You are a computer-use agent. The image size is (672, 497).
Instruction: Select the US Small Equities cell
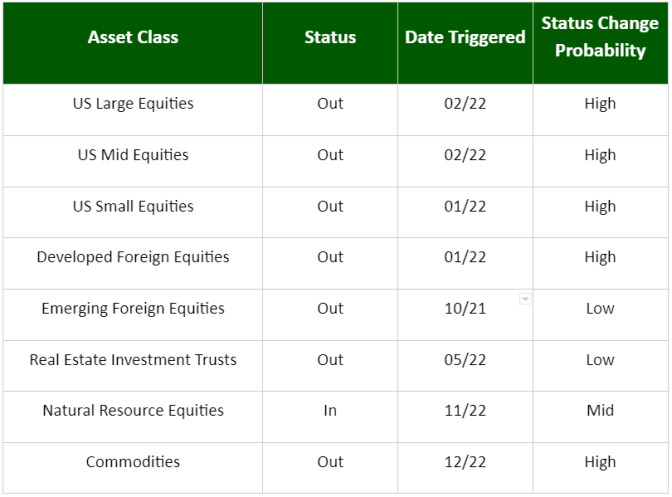click(133, 212)
